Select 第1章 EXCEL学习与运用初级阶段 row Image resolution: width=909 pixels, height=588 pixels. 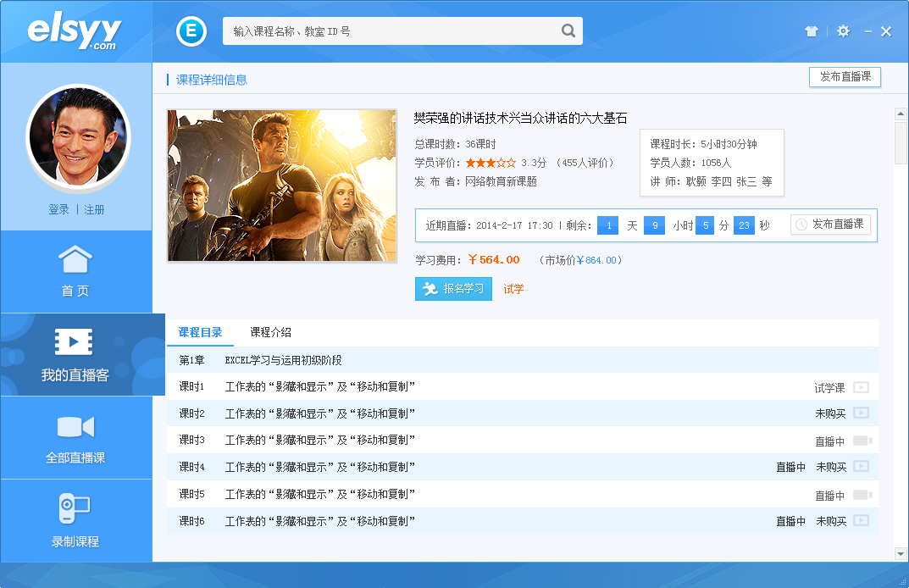click(x=523, y=360)
